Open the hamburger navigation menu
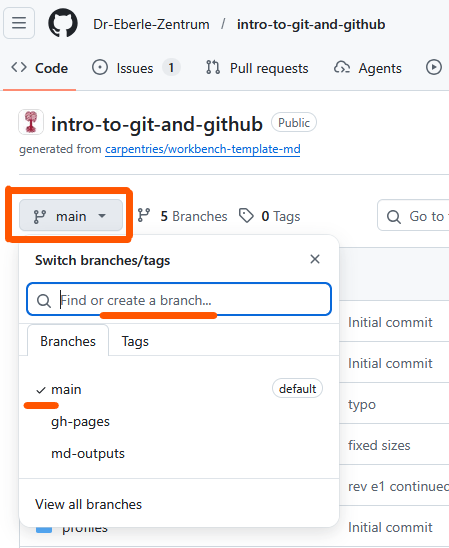Image resolution: width=449 pixels, height=548 pixels. [19, 23]
